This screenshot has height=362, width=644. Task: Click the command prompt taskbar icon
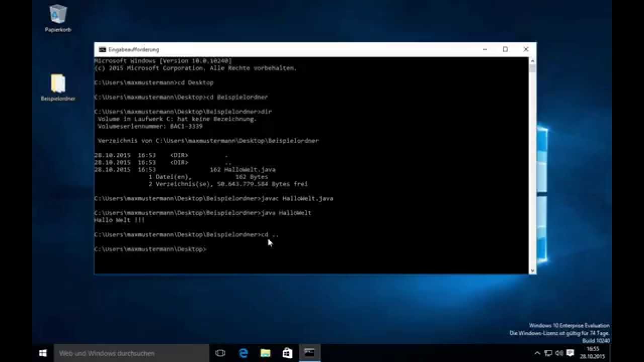click(309, 353)
